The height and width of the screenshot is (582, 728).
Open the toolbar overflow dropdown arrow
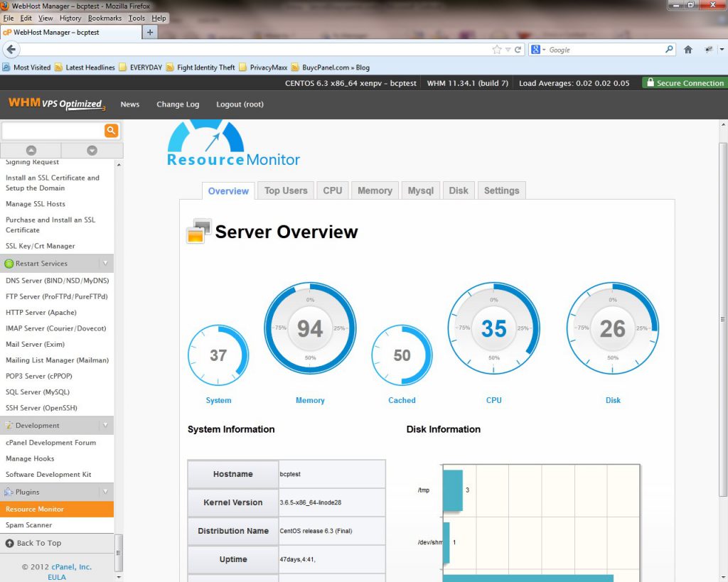(722, 49)
